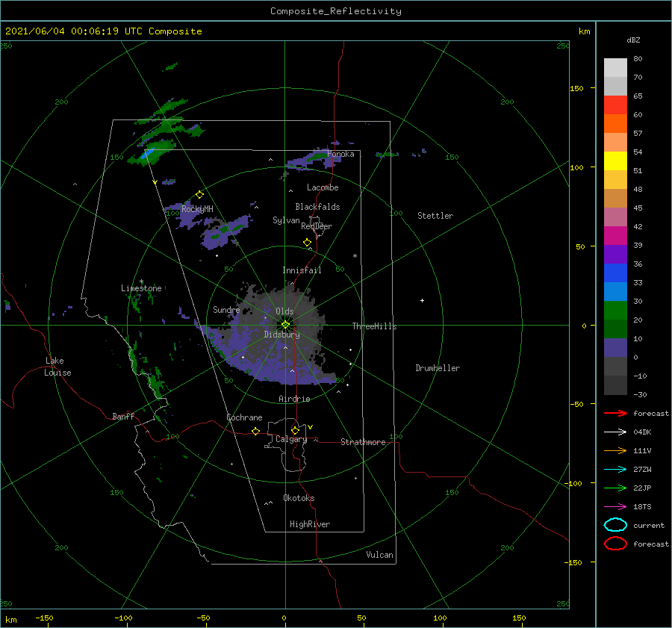The height and width of the screenshot is (628, 672).
Task: Click the 70-80 dBZ light gray swatch
Action: 615,67
